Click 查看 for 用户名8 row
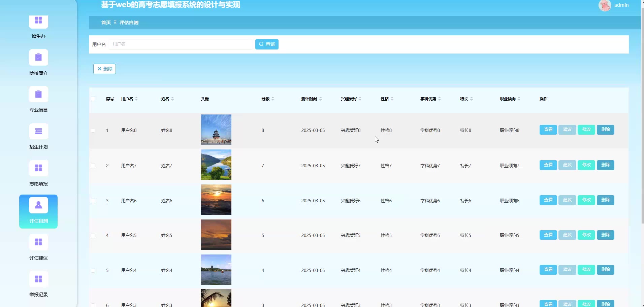644x307 pixels. 548,130
